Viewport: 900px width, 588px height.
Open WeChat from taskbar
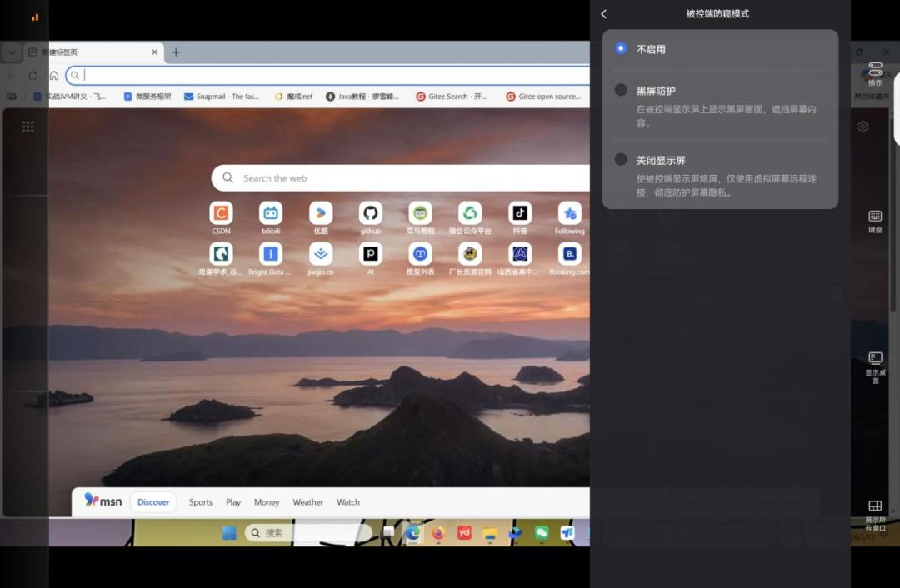click(542, 533)
